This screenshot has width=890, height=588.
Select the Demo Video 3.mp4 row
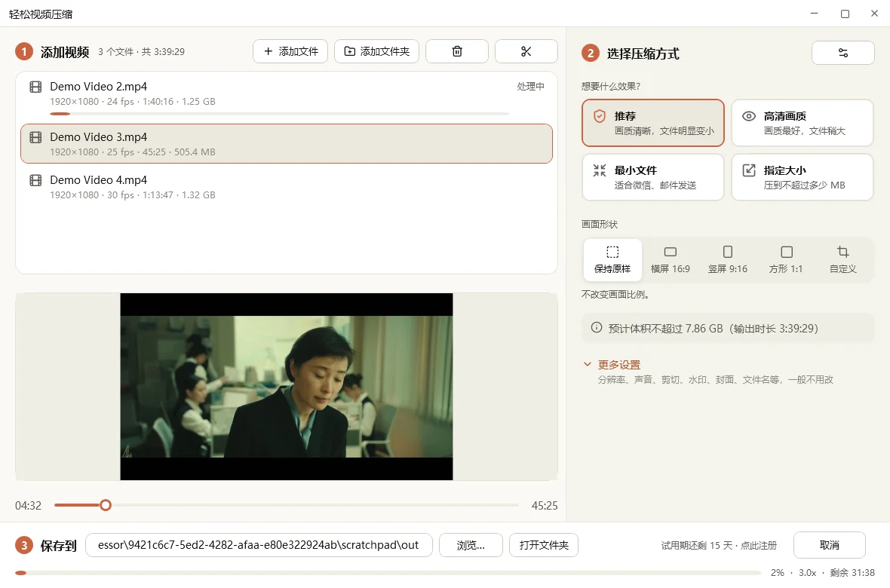click(287, 143)
